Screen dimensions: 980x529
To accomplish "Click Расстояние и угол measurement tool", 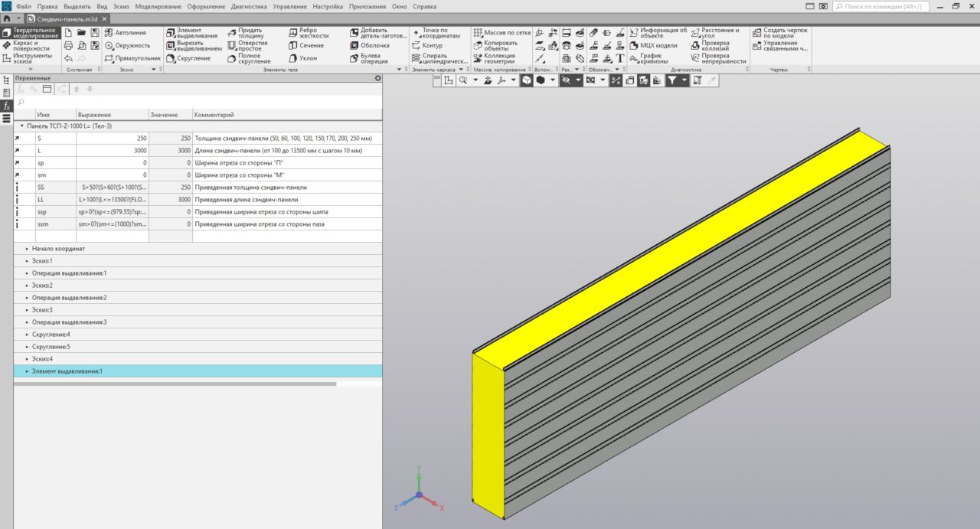I will pos(715,33).
